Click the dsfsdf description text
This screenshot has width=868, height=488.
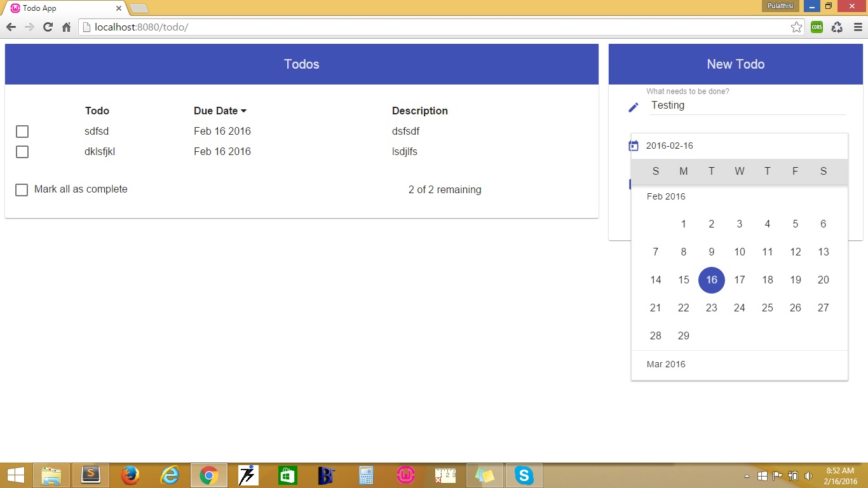[x=405, y=132]
